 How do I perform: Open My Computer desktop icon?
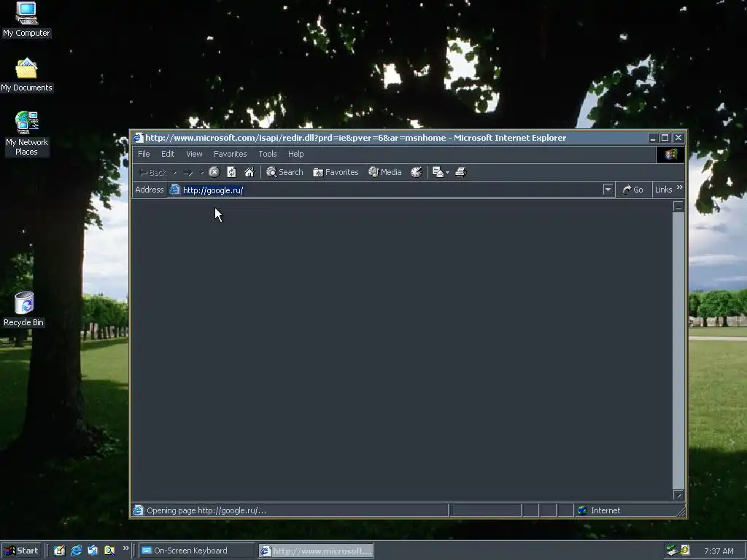[26, 20]
